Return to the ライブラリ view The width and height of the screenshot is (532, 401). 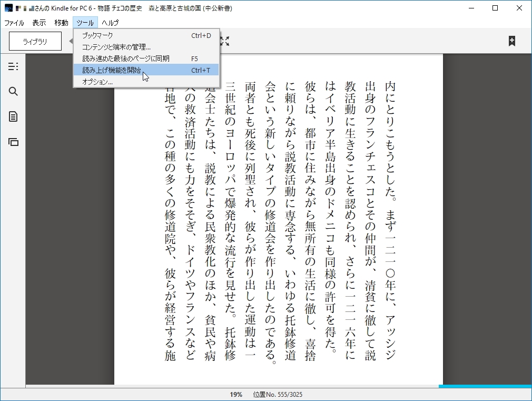click(35, 41)
